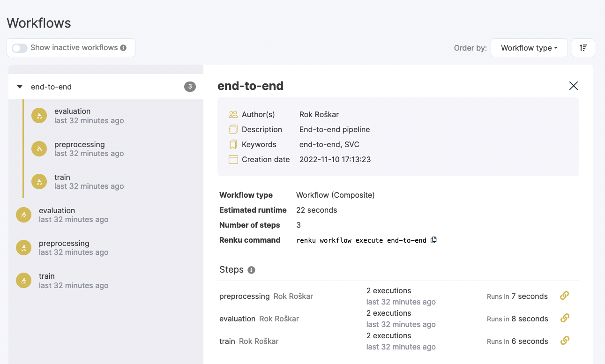Open the Workflow type order dropdown
Image resolution: width=605 pixels, height=364 pixels.
529,48
